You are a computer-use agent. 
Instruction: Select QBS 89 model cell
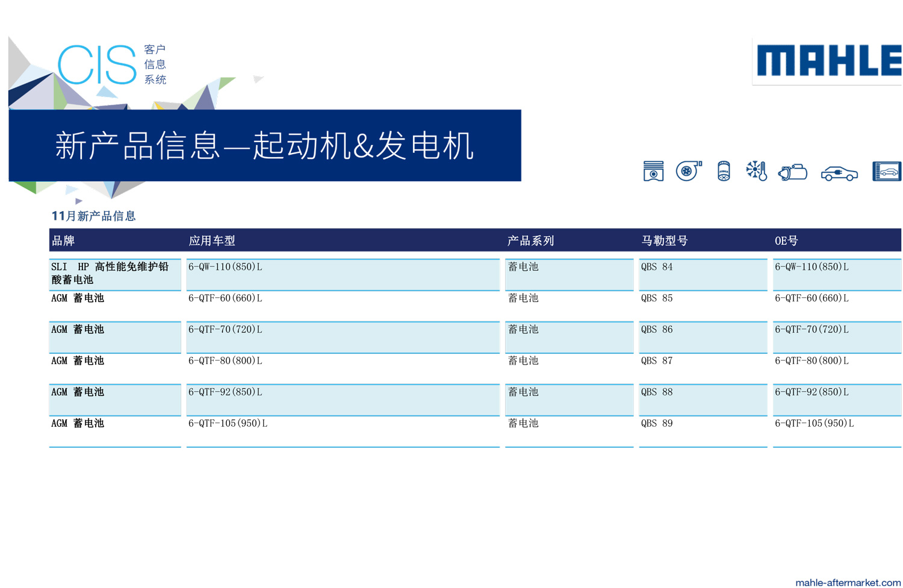(703, 431)
